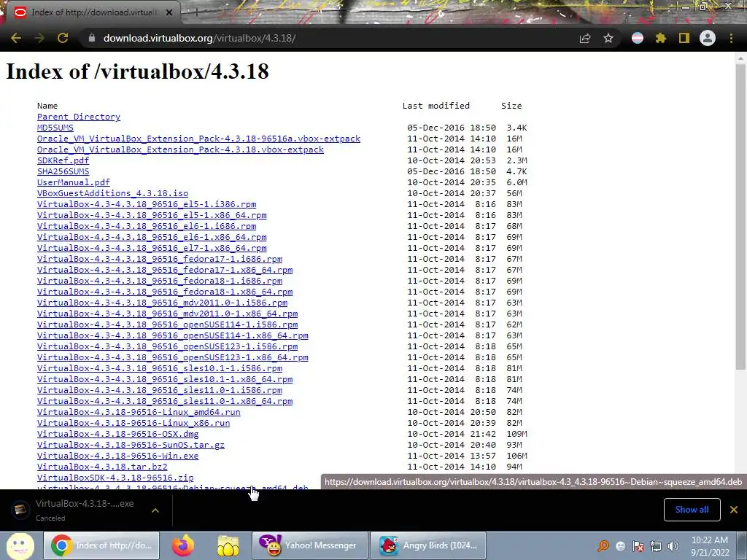
Task: Toggle the browser side panel icon
Action: 684,38
